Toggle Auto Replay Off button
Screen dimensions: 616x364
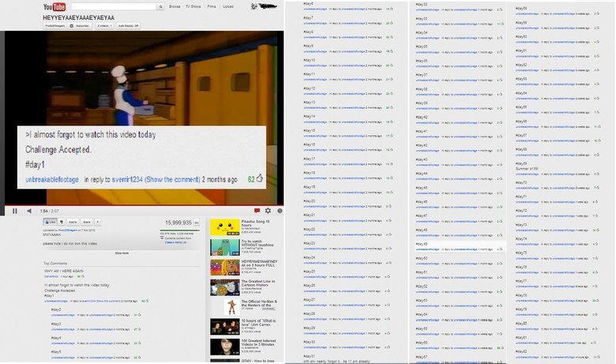tap(128, 25)
